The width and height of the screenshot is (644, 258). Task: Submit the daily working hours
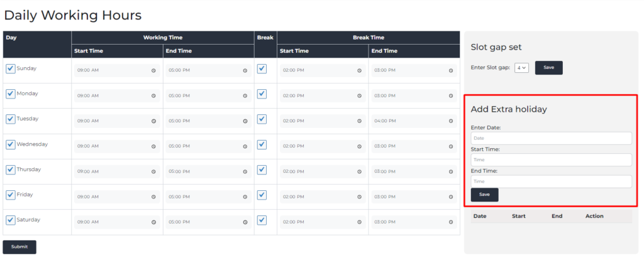(19, 247)
